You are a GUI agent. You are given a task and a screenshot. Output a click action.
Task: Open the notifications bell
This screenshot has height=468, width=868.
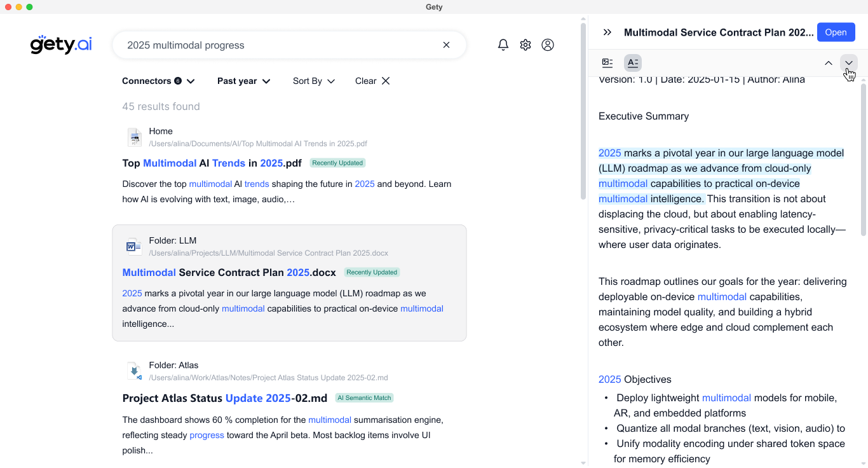coord(503,45)
